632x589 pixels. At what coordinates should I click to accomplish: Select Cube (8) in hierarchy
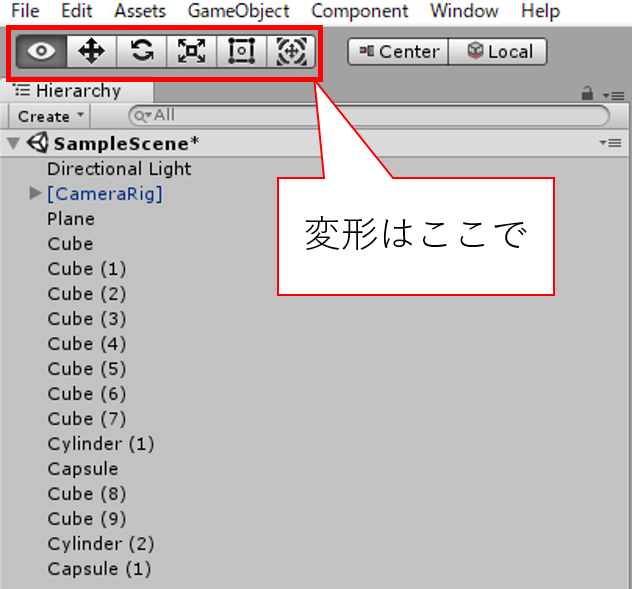(87, 494)
